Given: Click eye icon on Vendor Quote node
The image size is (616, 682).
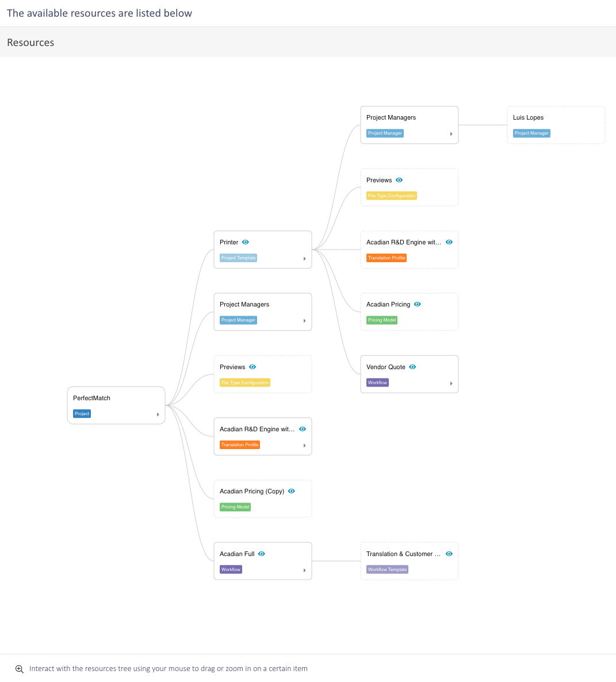Looking at the screenshot, I should tap(412, 367).
